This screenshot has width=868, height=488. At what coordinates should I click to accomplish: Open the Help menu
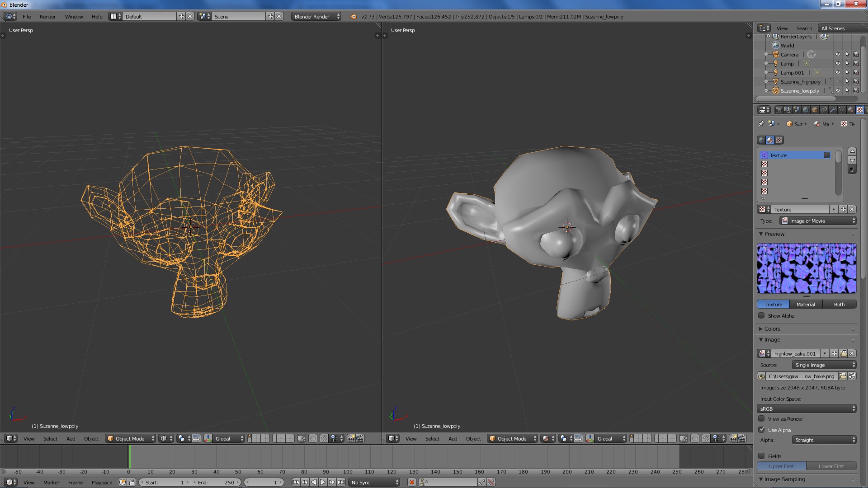97,16
